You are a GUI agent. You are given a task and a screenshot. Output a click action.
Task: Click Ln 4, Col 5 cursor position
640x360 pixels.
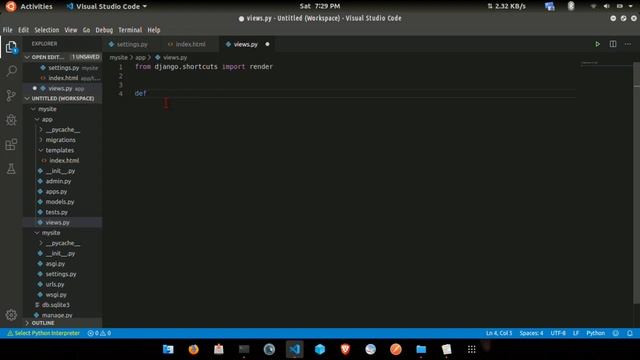[x=499, y=333]
